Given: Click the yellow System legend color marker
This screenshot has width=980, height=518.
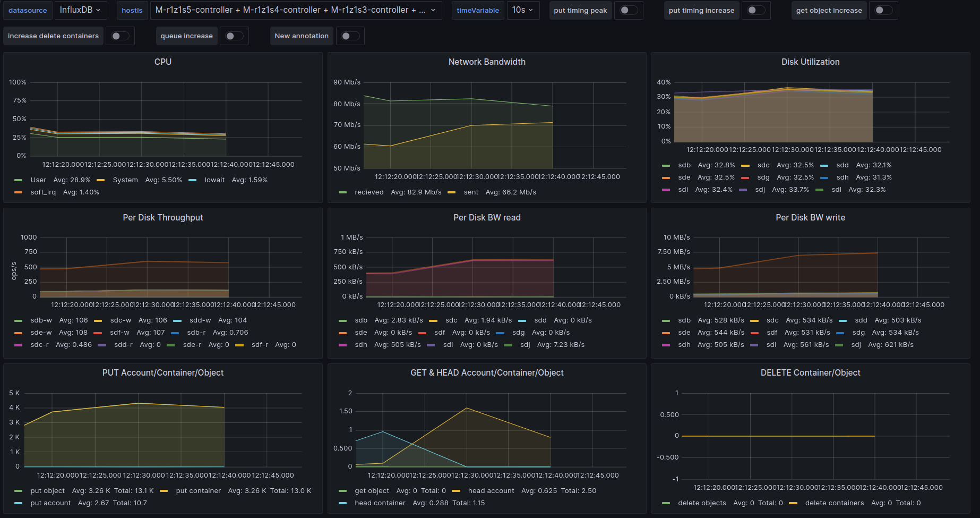Looking at the screenshot, I should 101,180.
